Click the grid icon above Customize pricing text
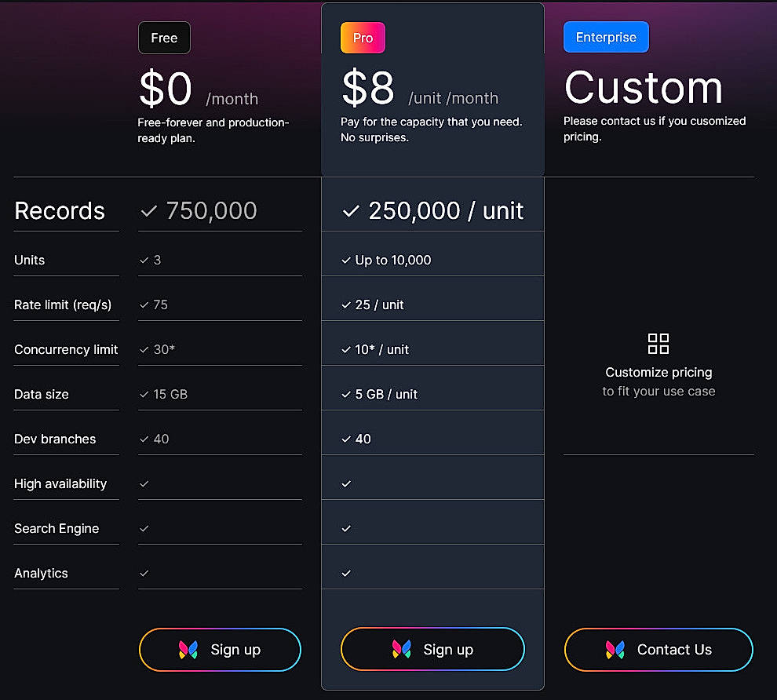777x700 pixels. pos(658,343)
